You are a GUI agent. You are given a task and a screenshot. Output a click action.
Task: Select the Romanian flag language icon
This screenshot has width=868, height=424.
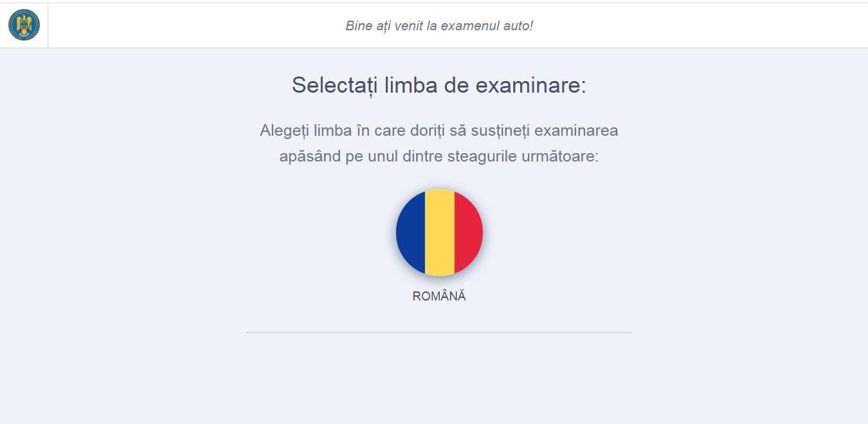pos(439,232)
